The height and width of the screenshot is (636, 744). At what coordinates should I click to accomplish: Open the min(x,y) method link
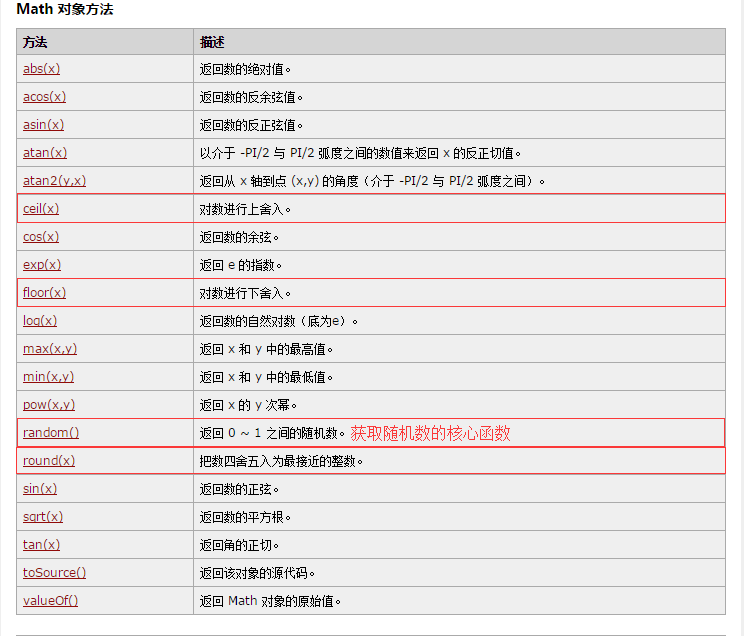48,377
